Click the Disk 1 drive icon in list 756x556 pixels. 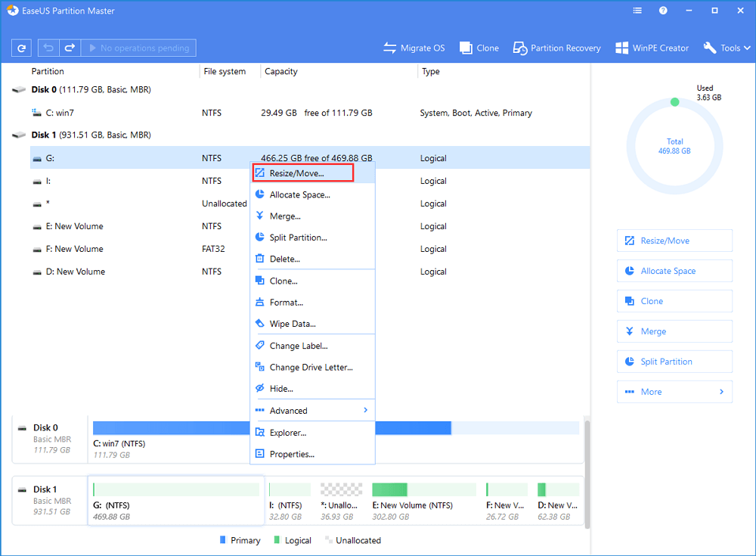coord(19,135)
